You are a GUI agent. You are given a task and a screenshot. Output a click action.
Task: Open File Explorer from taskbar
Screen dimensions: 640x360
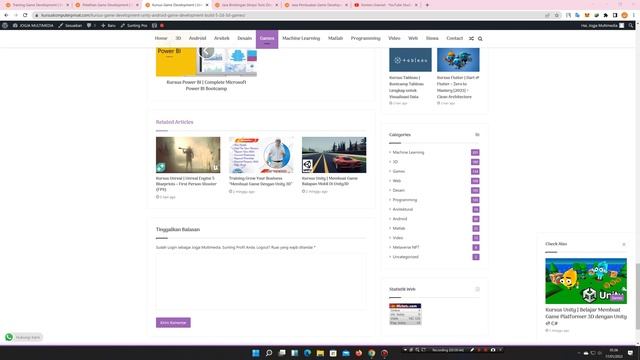tap(320, 353)
